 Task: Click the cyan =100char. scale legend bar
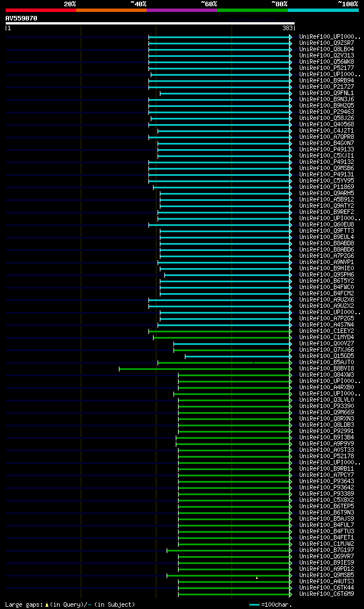click(x=254, y=604)
